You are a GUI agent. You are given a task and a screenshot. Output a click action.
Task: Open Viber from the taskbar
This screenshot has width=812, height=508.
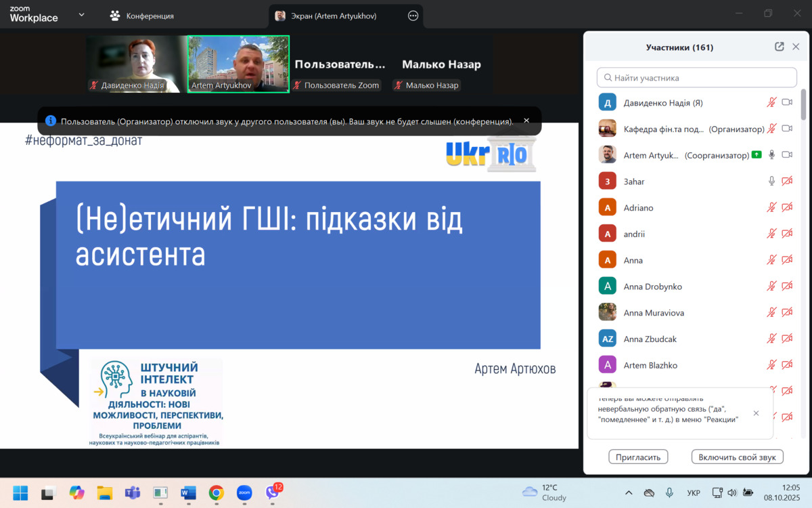[273, 493]
